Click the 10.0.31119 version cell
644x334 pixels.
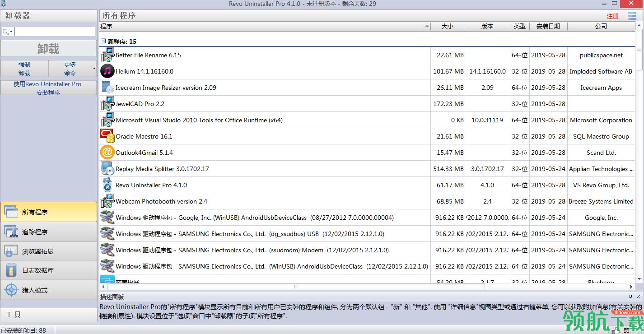tap(487, 120)
